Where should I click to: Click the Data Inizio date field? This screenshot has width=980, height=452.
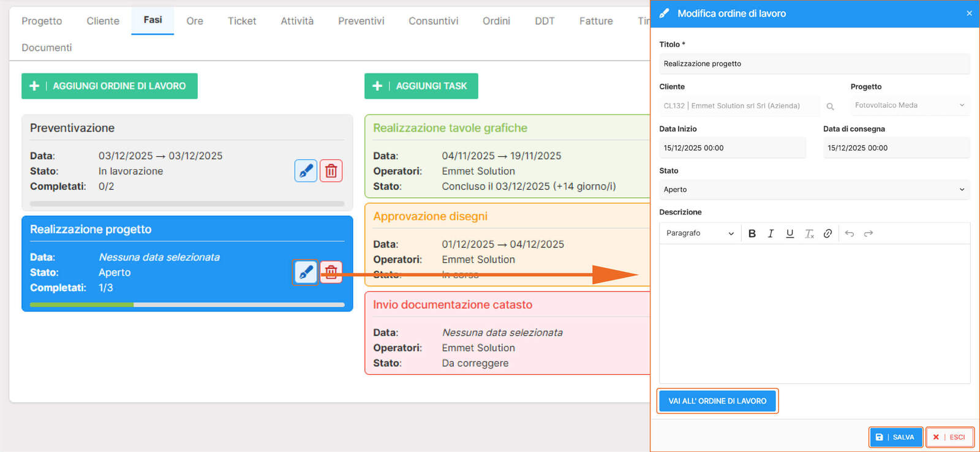point(732,148)
